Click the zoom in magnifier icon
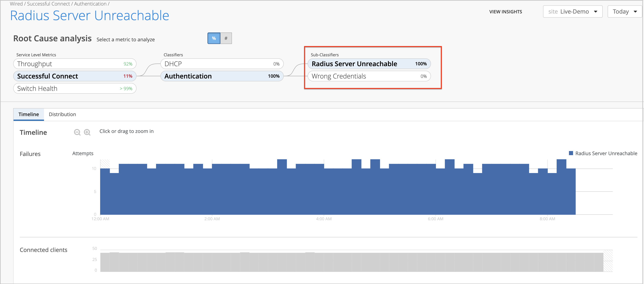The width and height of the screenshot is (644, 284). point(87,132)
